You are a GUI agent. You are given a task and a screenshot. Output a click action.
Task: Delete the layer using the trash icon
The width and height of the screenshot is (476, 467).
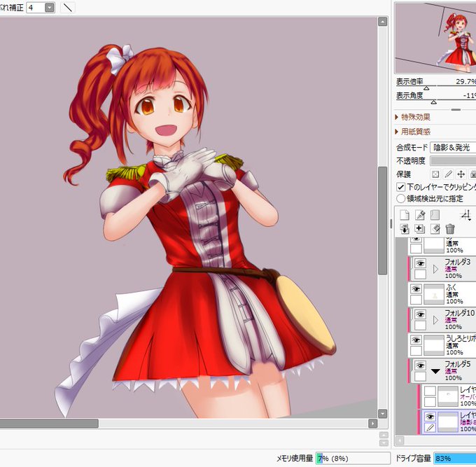click(x=450, y=229)
